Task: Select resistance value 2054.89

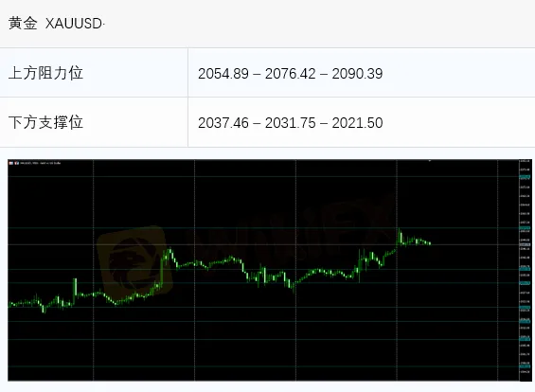Action: click(x=223, y=74)
